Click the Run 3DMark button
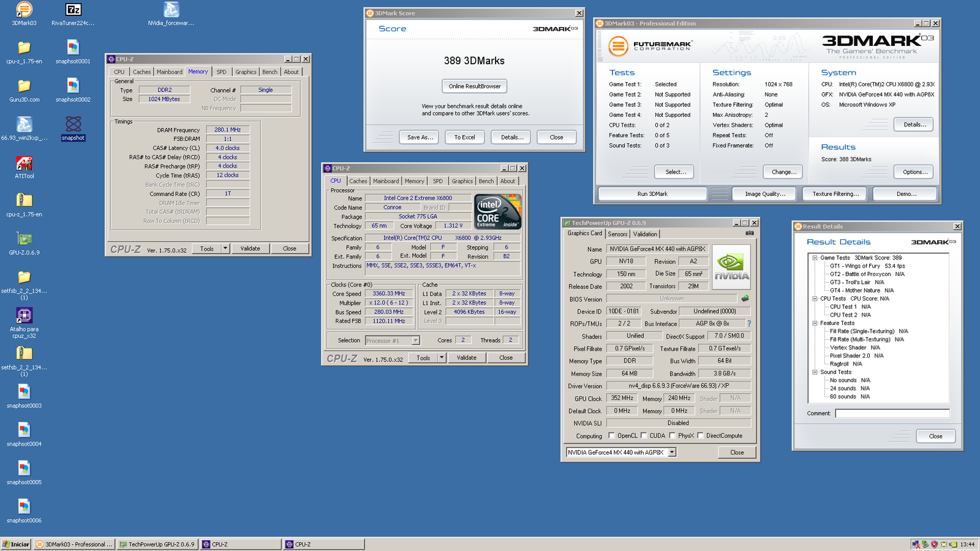The image size is (980, 551). (x=652, y=194)
